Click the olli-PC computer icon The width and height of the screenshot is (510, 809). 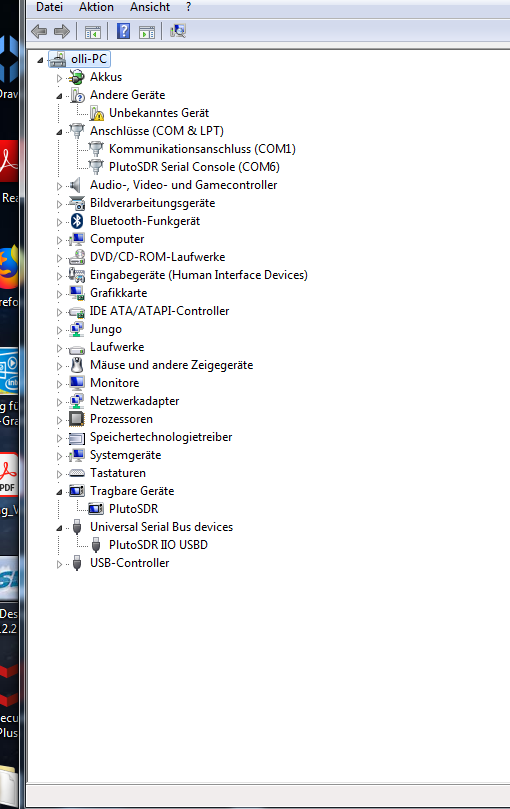click(58, 59)
